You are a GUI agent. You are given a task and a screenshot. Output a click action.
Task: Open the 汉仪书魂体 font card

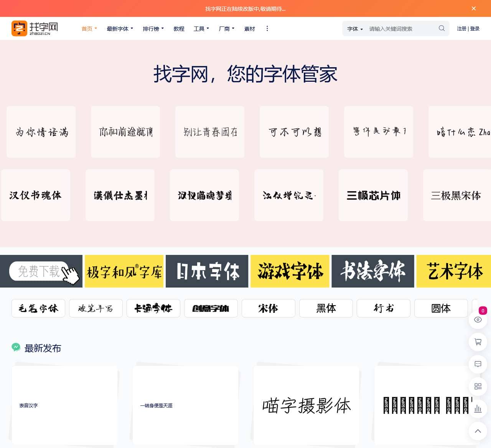tap(36, 195)
